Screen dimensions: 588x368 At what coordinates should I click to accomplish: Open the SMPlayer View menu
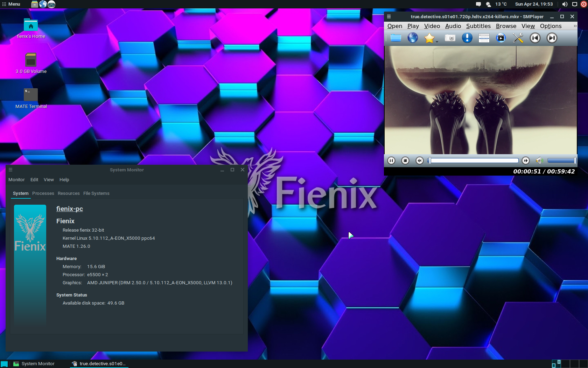pyautogui.click(x=528, y=26)
